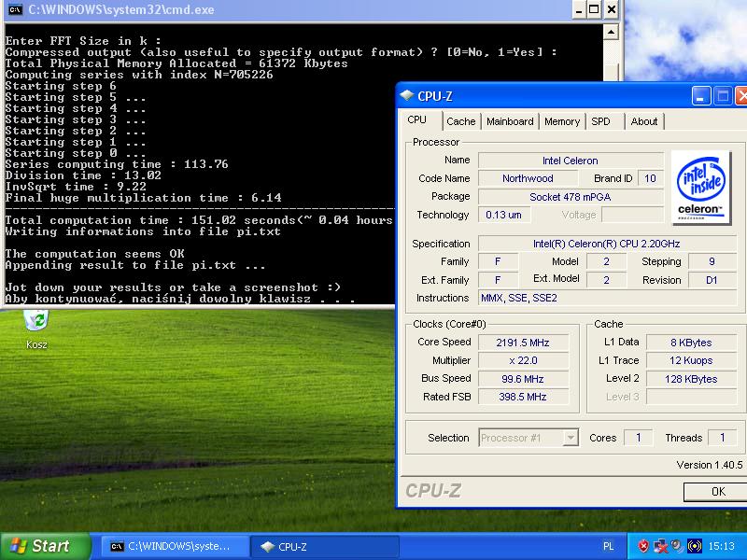Minimize the cmd.exe window
Viewport: 747px width, 560px height.
pos(579,9)
